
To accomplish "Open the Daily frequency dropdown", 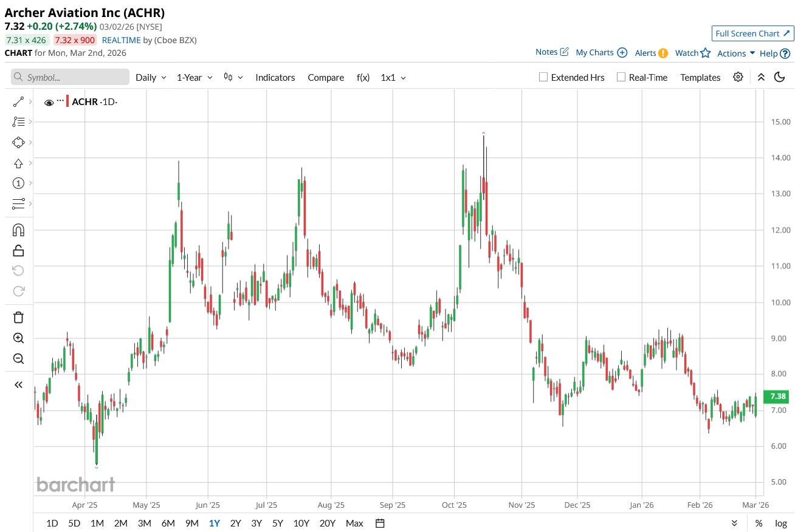I will point(151,77).
